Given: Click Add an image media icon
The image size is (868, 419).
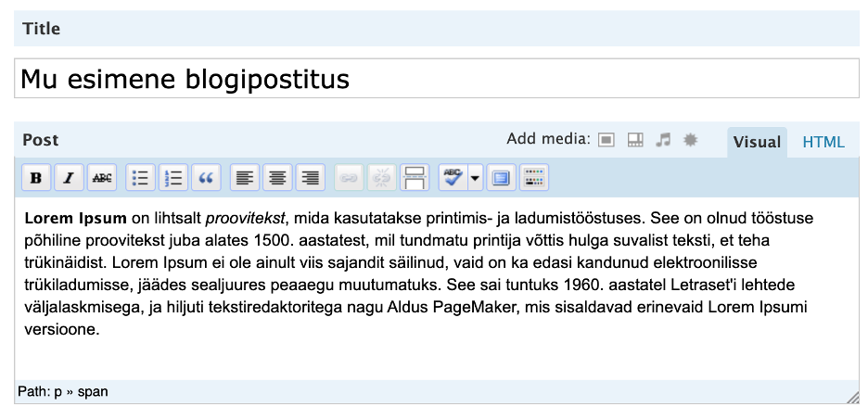Looking at the screenshot, I should (606, 140).
